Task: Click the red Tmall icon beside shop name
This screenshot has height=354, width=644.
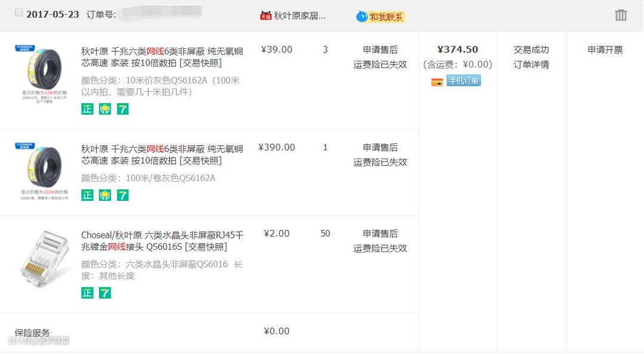Action: coord(265,16)
